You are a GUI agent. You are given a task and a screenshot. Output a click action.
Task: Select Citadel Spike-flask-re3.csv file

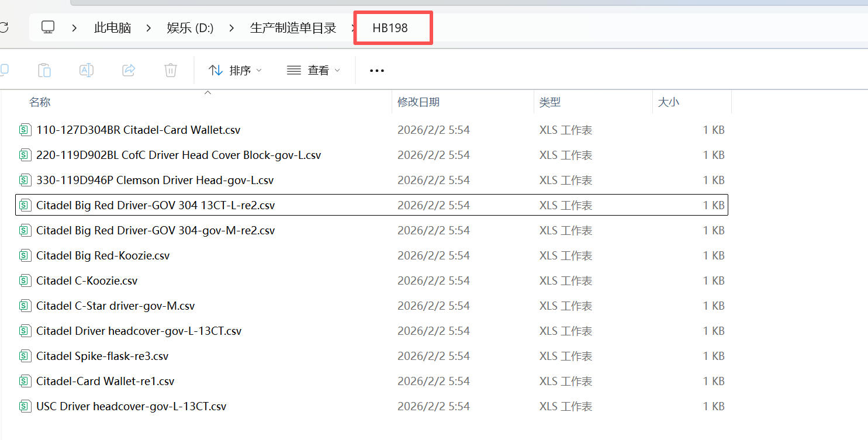click(x=102, y=356)
